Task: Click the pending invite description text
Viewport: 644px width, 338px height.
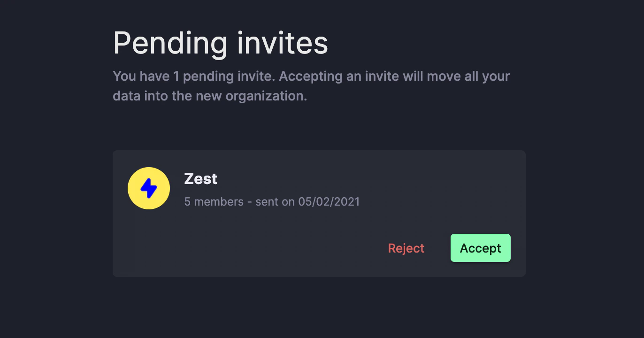Action: 311,85
